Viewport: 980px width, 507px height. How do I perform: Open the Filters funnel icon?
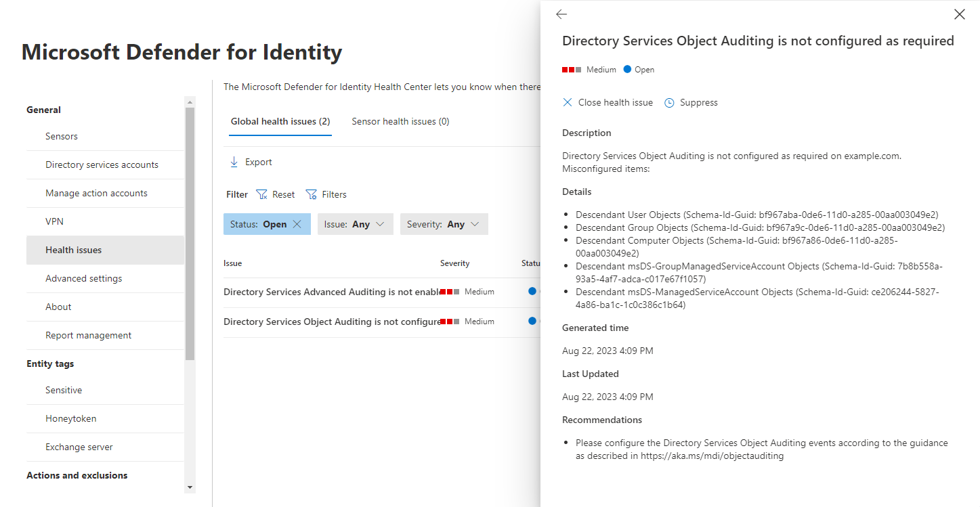click(x=311, y=194)
